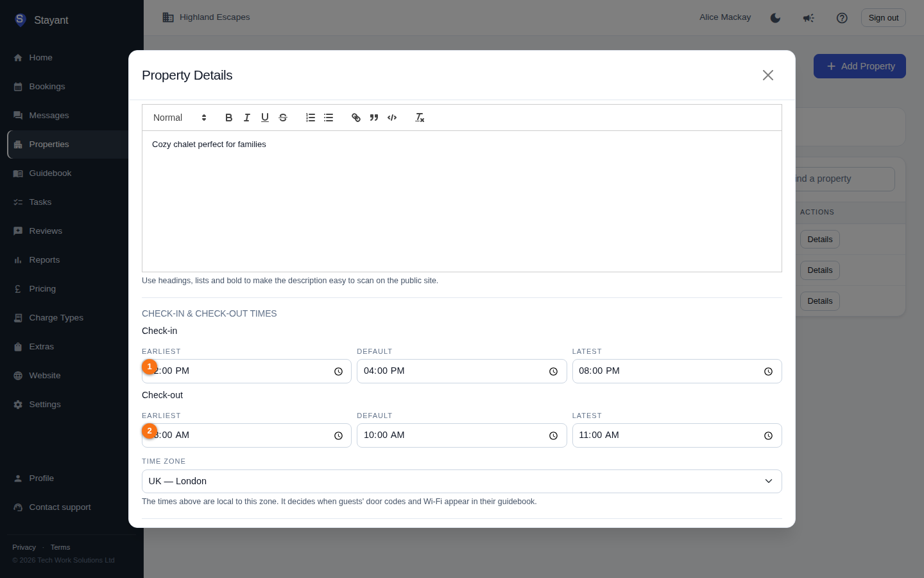
Task: Open time picker for check-out Default 10:00 AM
Action: [553, 435]
